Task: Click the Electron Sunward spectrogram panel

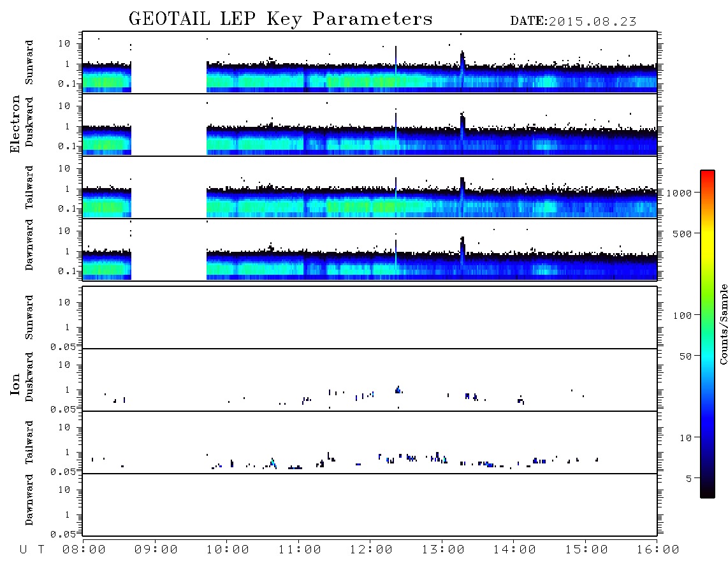Action: tap(370, 62)
